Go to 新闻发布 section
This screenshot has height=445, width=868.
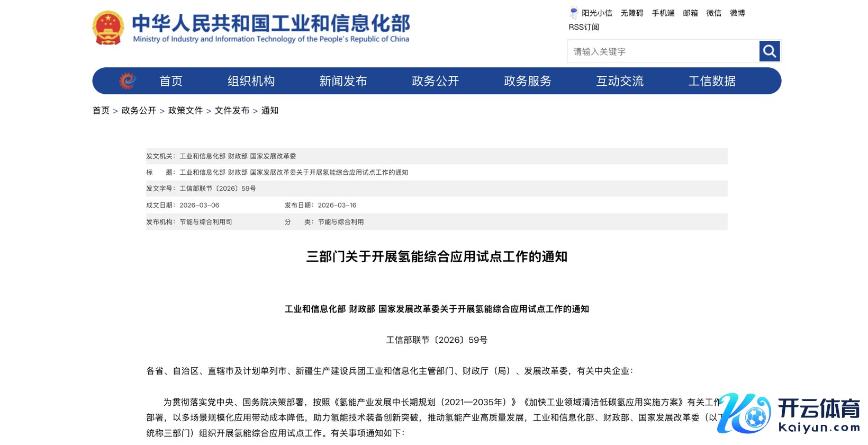[343, 81]
